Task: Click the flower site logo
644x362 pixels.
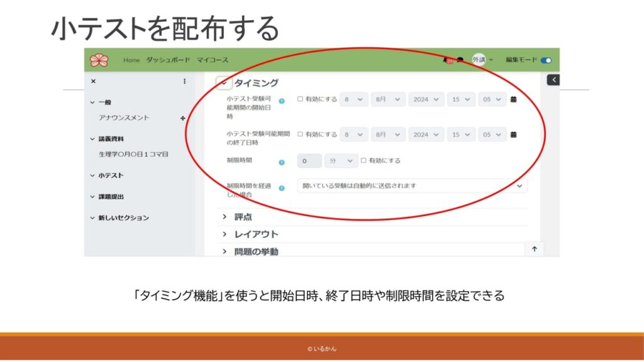Action: [99, 60]
